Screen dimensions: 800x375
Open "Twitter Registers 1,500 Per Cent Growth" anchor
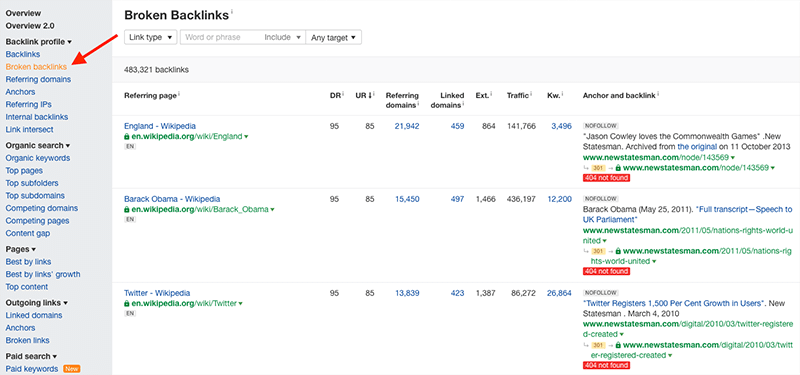[673, 303]
